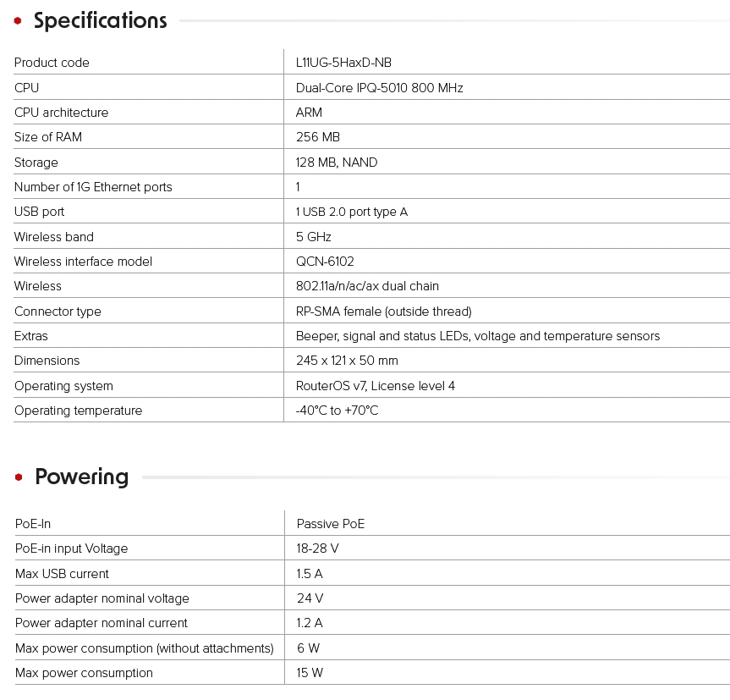Click the Extras row label
The image size is (730, 700).
[31, 336]
